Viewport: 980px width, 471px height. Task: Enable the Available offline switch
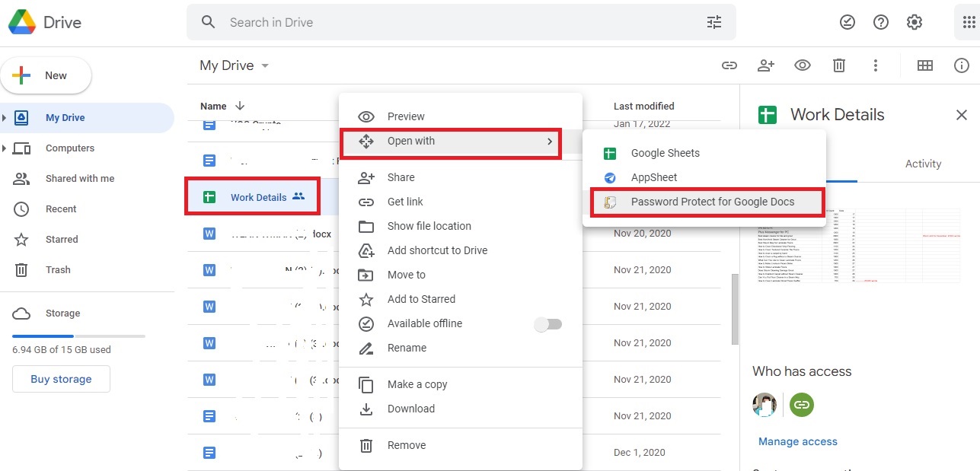coord(547,323)
